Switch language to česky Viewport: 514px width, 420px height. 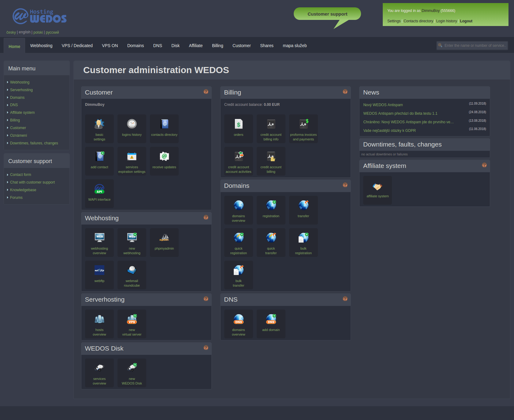(x=11, y=32)
